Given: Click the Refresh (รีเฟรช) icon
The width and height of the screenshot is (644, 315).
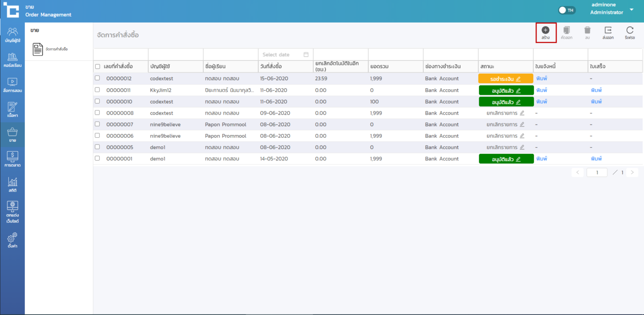Looking at the screenshot, I should pyautogui.click(x=630, y=30).
